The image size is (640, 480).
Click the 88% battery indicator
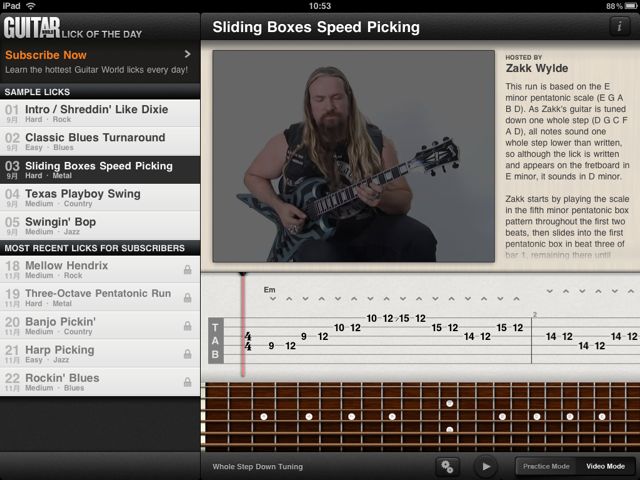[621, 6]
